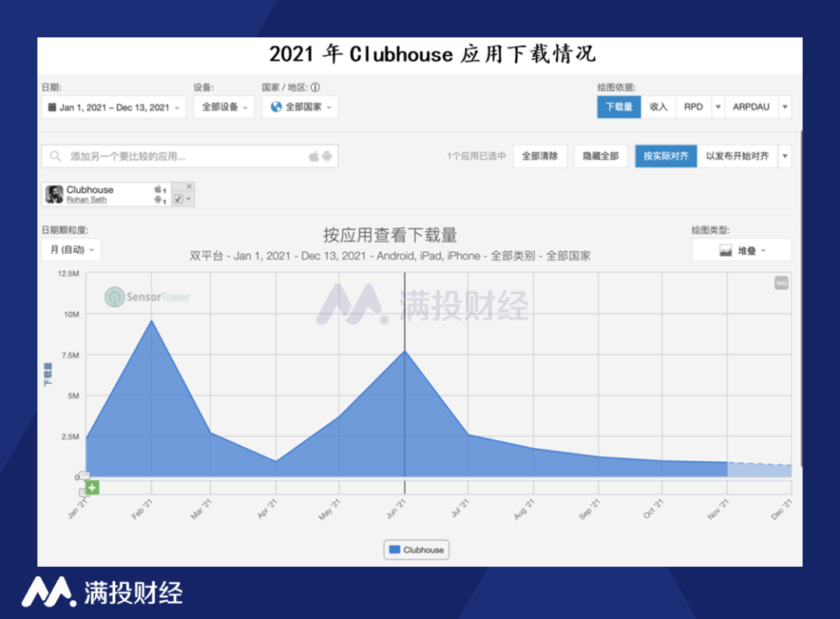Open the 月 (自动) granularity dropdown
Image resolution: width=840 pixels, height=619 pixels.
pos(72,250)
